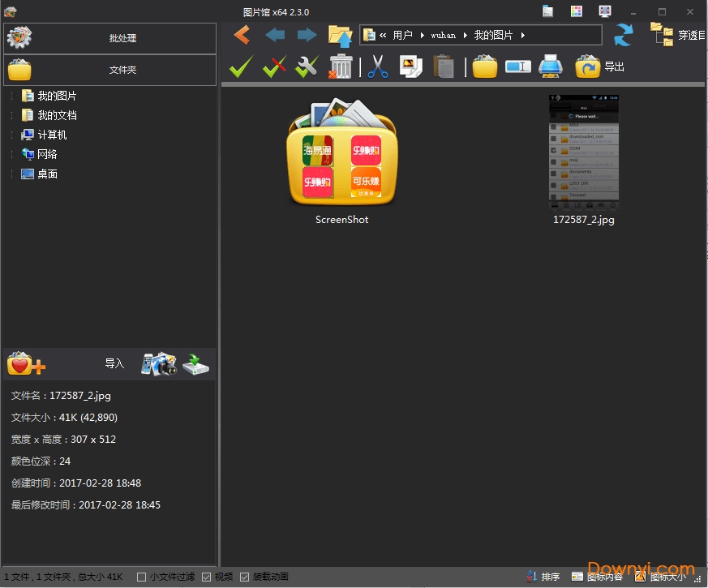Uncheck the 装载动画 checkbox
Image resolution: width=708 pixels, height=588 pixels.
245,577
